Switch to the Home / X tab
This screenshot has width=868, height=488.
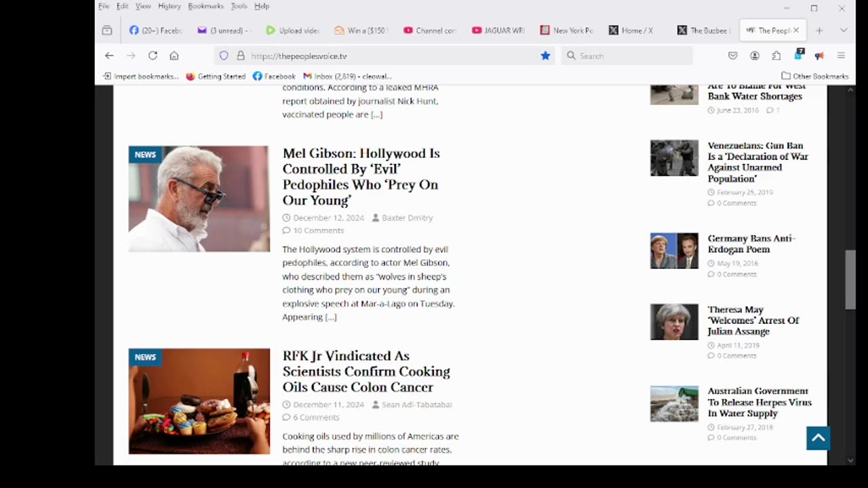click(635, 30)
